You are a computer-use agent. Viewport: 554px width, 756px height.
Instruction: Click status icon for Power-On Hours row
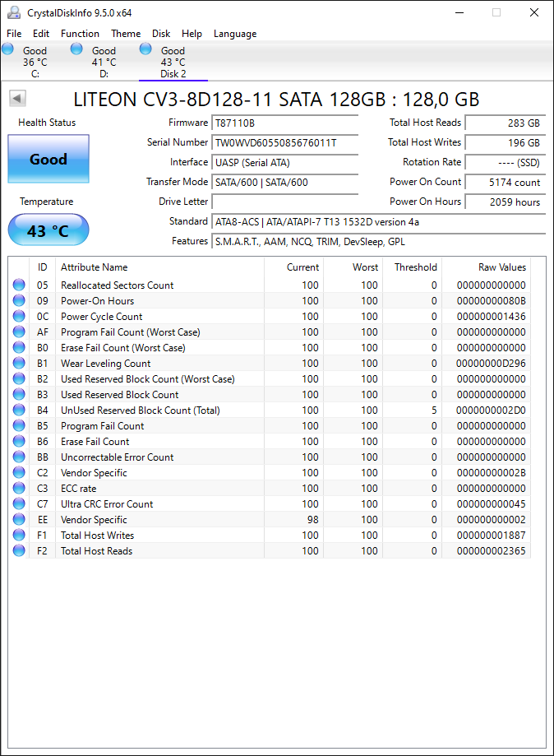tap(19, 300)
